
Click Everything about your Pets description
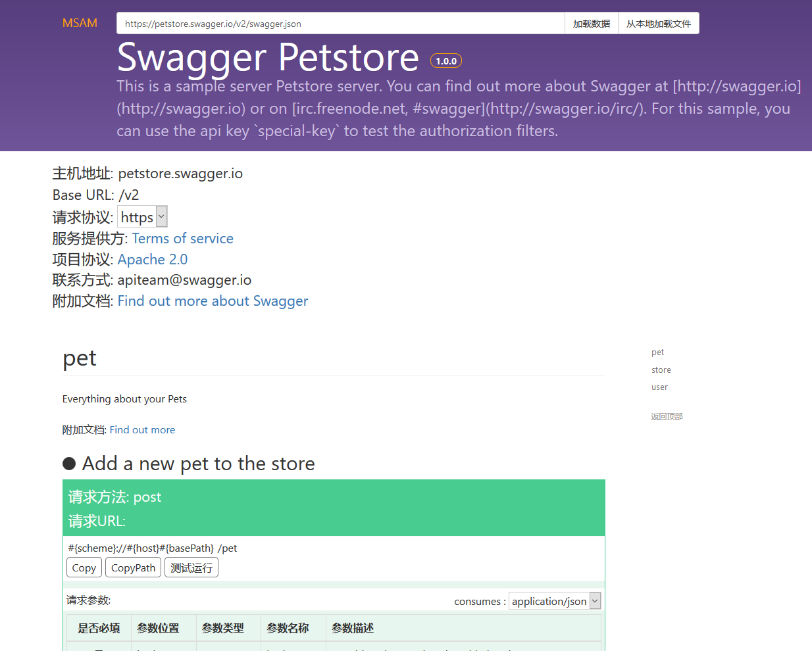(x=124, y=398)
